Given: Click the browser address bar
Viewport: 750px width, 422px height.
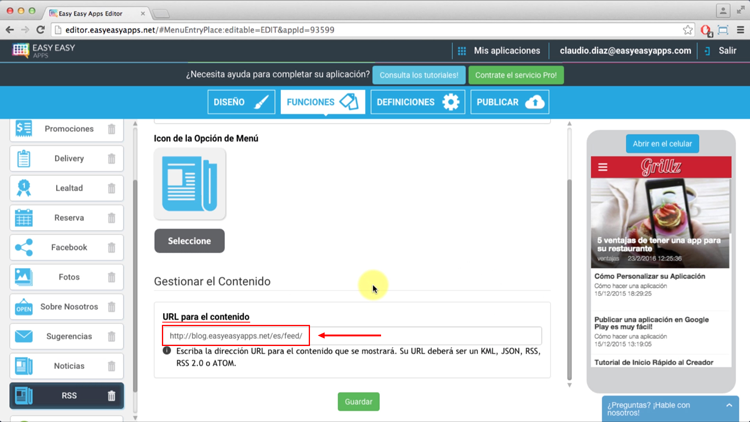Looking at the screenshot, I should pos(368,30).
